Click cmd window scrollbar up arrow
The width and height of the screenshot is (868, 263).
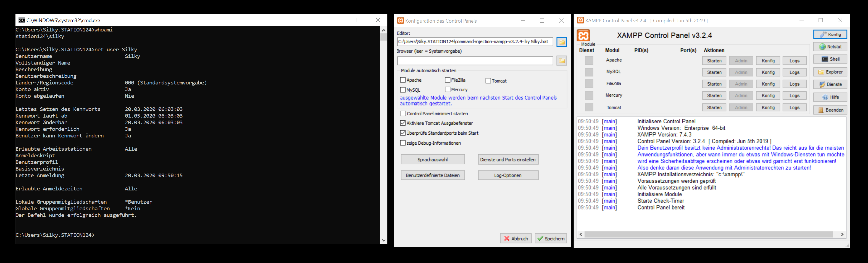point(383,30)
